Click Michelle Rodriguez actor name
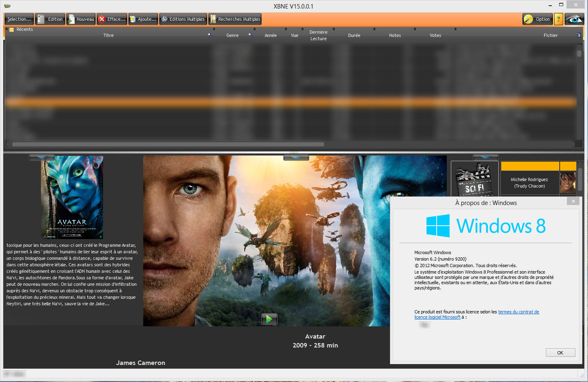 click(529, 179)
